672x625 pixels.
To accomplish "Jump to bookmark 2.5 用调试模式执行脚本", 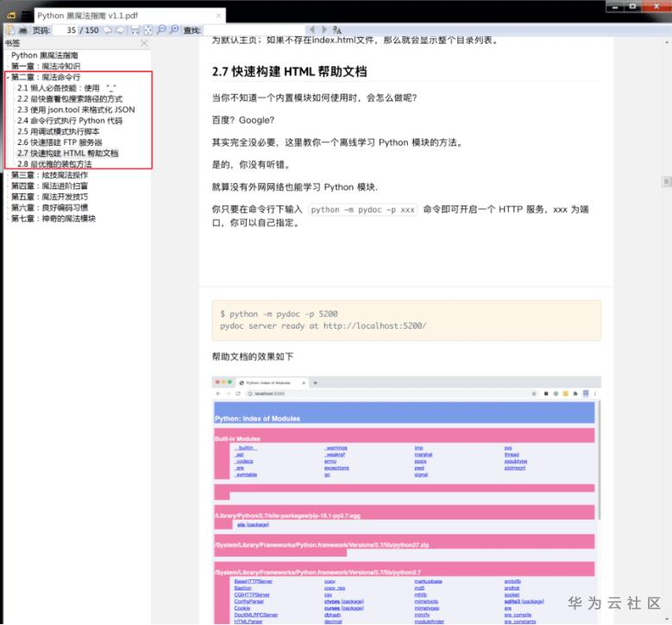I will 59,131.
